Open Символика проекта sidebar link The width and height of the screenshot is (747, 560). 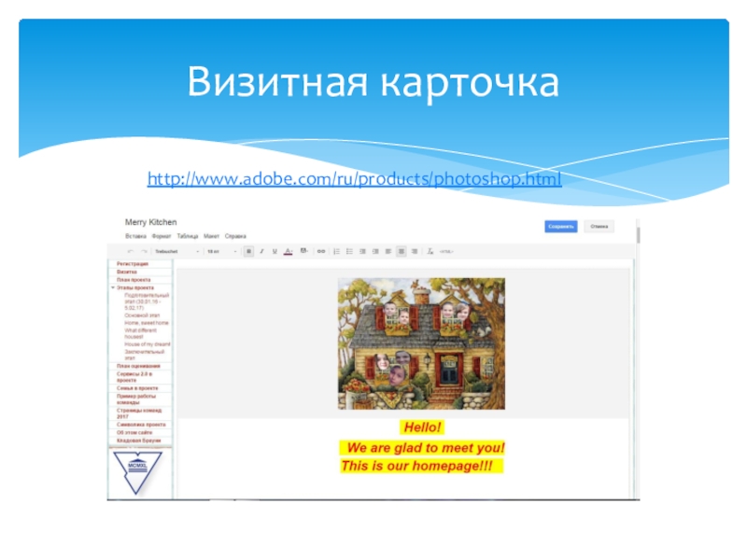(x=141, y=425)
